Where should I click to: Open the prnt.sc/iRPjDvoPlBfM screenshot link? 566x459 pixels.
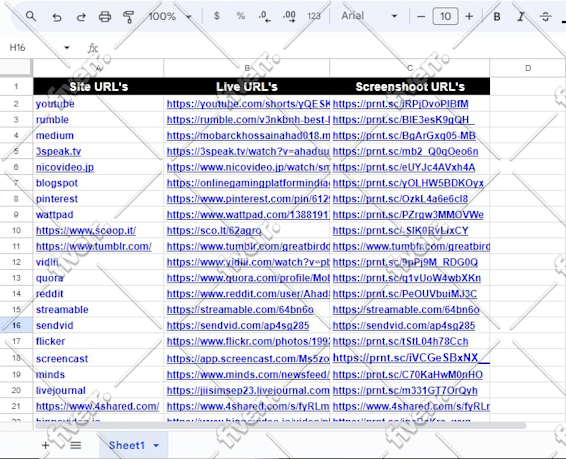pyautogui.click(x=401, y=104)
